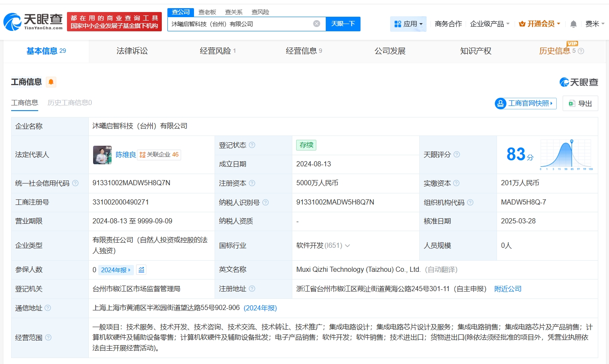Expand the 应用 dropdown menu
This screenshot has width=609, height=364.
coord(409,24)
